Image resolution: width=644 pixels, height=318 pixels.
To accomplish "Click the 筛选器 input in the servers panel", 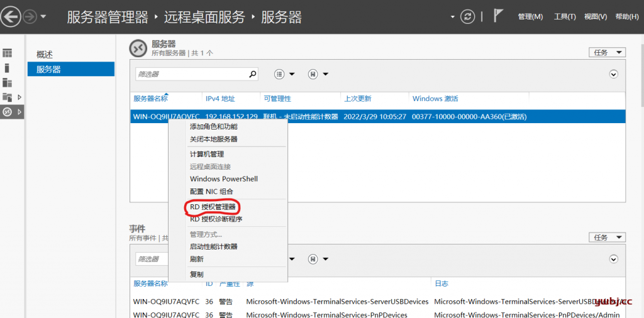I will 192,74.
